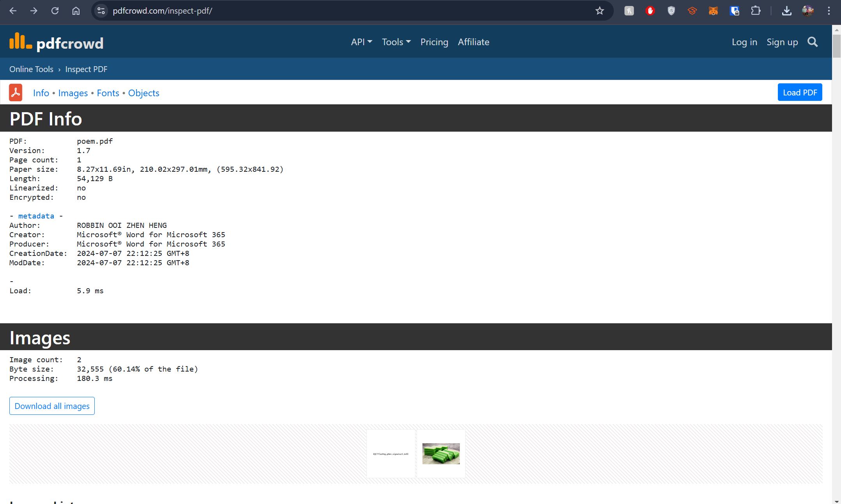Reload the page
Image resolution: width=841 pixels, height=504 pixels.
[55, 11]
